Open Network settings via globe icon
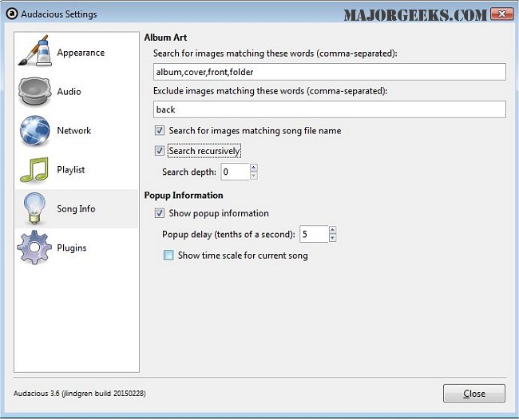519x420 pixels. 35,130
